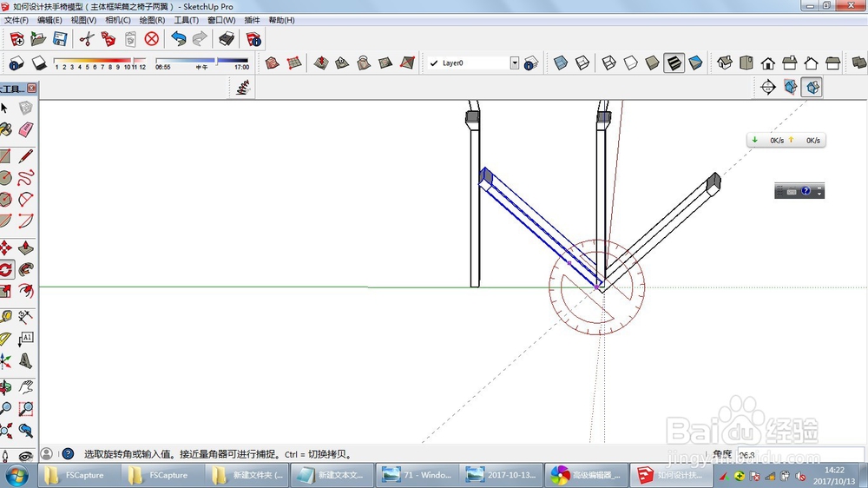This screenshot has height=488, width=868.
Task: Switch to Front view
Action: pyautogui.click(x=768, y=63)
